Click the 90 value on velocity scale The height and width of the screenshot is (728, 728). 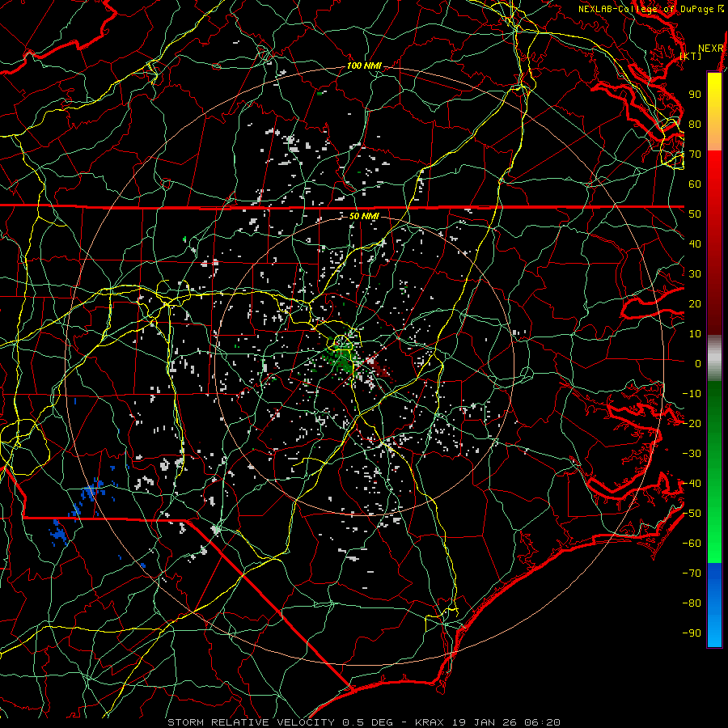tap(695, 95)
